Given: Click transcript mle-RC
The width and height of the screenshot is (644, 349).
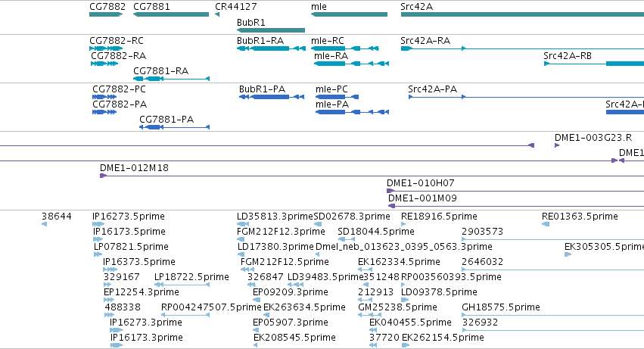Looking at the screenshot, I should coord(328,41).
